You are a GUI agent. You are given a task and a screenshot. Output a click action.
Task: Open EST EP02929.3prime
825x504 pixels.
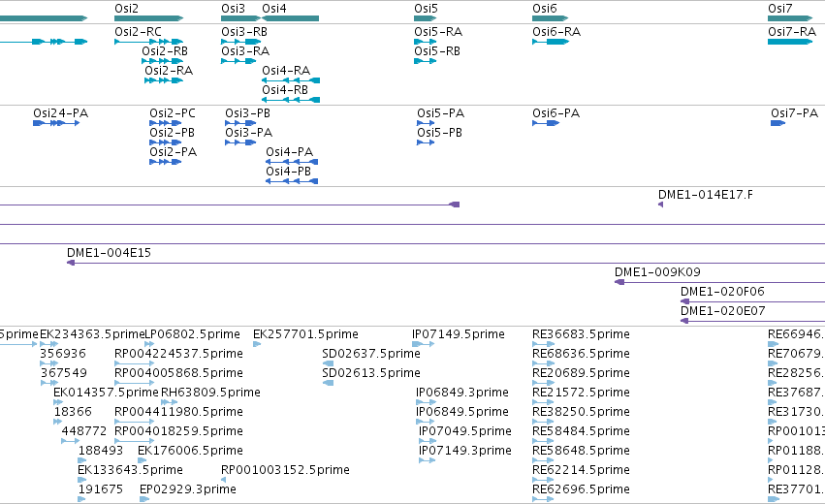click(x=188, y=489)
